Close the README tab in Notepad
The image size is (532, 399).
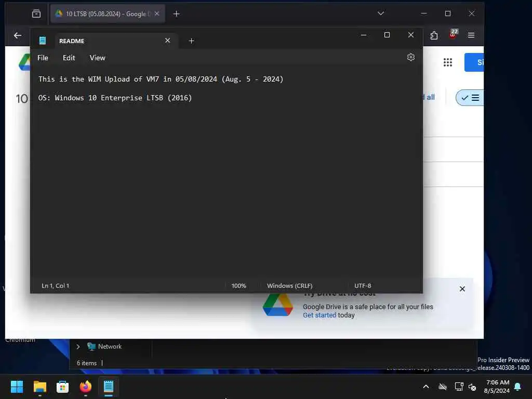[x=168, y=41]
